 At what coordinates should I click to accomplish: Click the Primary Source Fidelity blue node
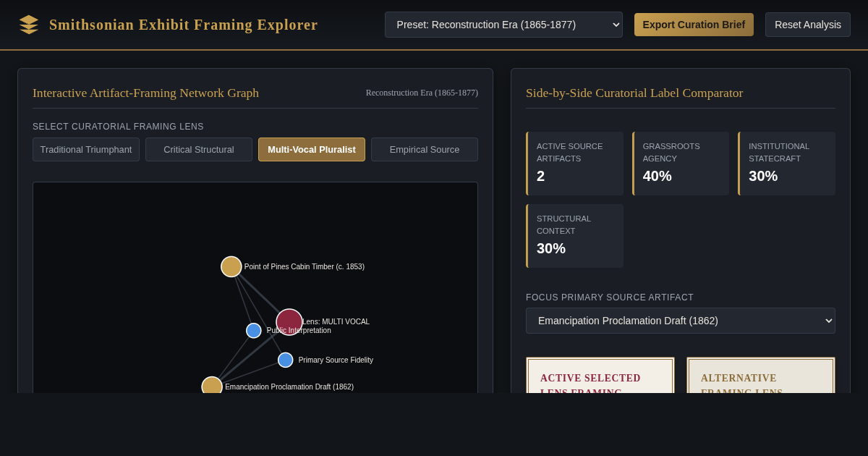point(286,360)
